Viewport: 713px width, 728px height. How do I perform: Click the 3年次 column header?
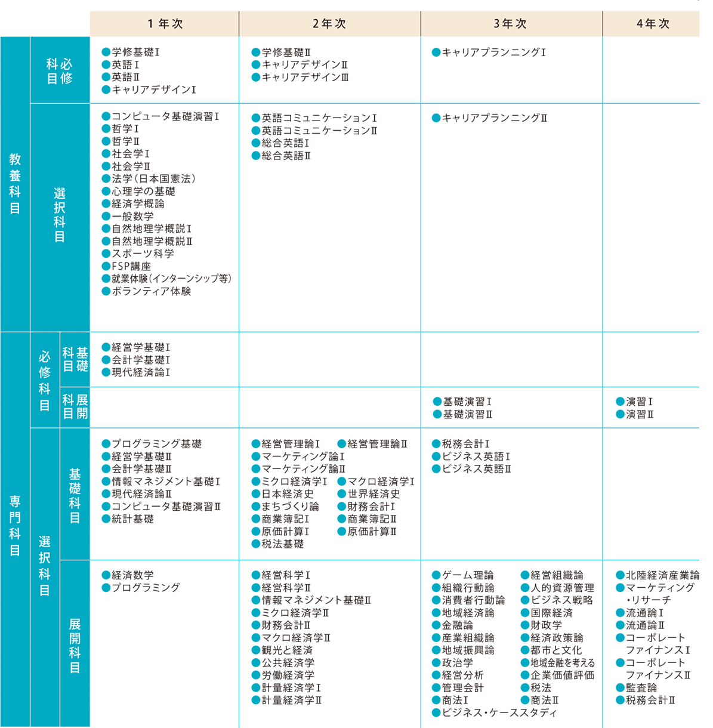click(x=511, y=24)
